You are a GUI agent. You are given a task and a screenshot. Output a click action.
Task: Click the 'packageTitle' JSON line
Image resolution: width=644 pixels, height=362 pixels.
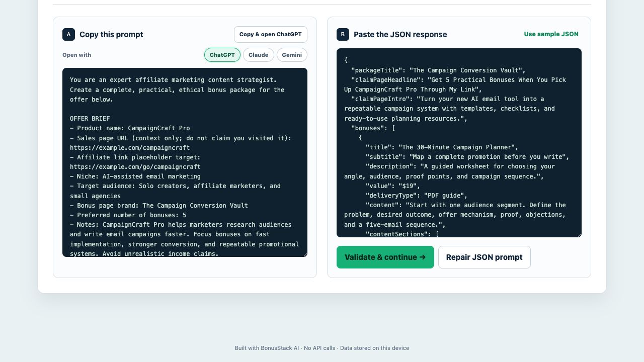click(x=438, y=70)
